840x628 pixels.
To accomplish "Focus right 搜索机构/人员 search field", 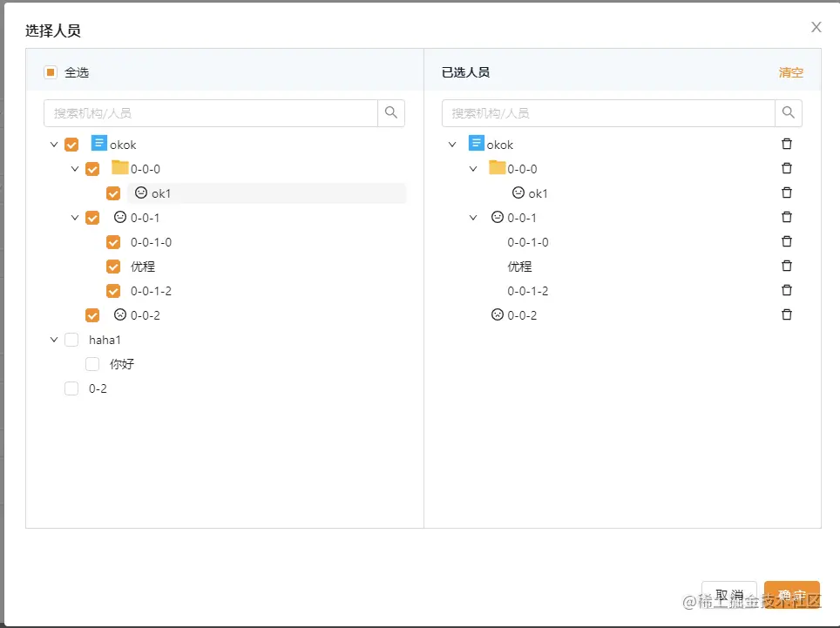I will (x=608, y=113).
